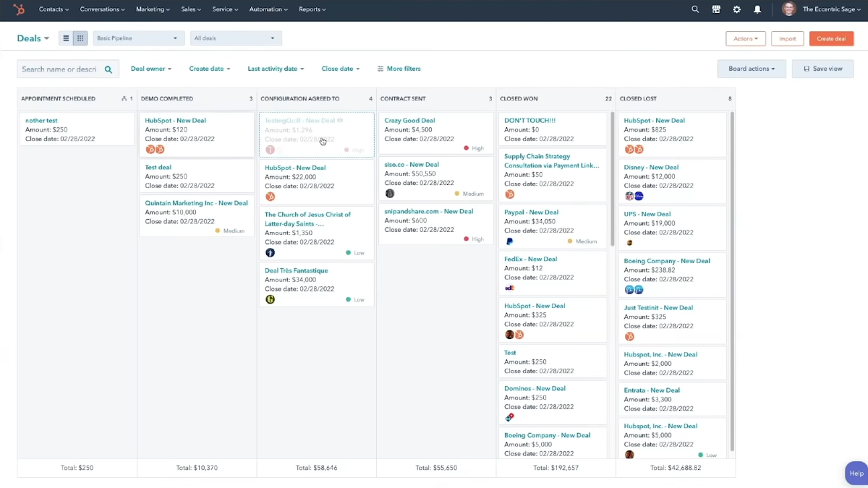The image size is (868, 488).
Task: Click the icon on Just Testinit deal card
Action: (629, 337)
